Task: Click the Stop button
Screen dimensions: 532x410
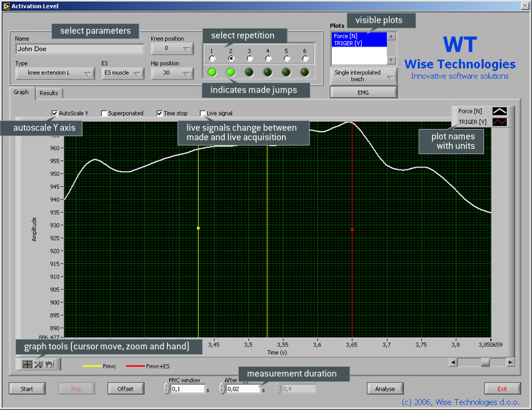Action: [x=76, y=389]
